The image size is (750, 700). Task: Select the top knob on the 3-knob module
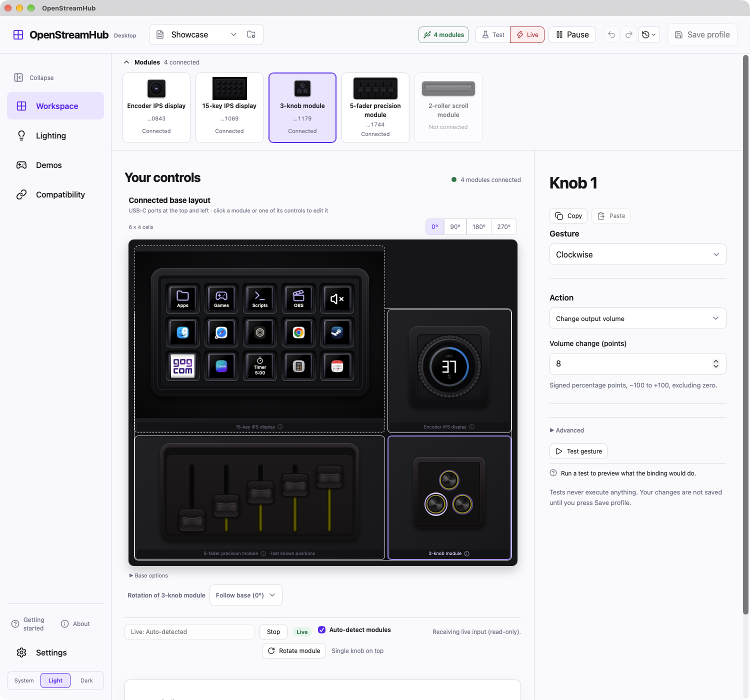tap(449, 480)
